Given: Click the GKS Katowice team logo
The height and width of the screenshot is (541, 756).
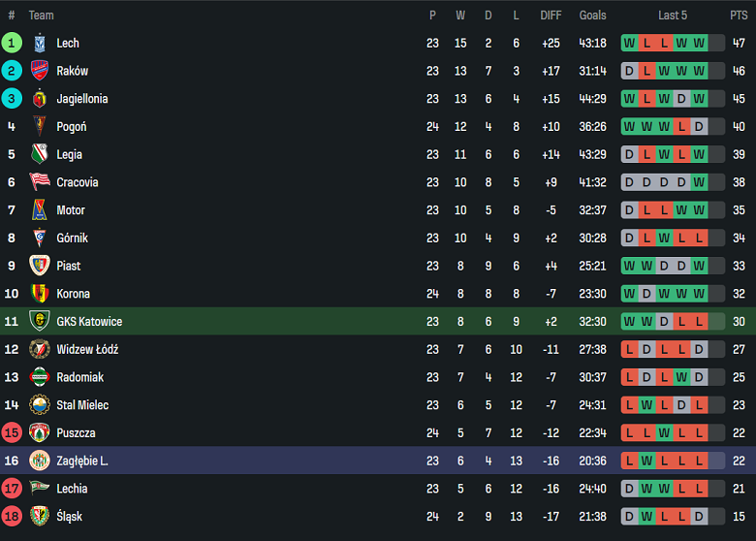Looking at the screenshot, I should click(40, 321).
